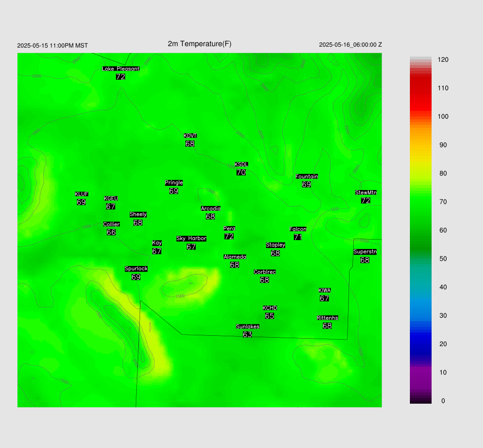Click Sunlakes temperature value 63
483x448 pixels.
coord(247,334)
